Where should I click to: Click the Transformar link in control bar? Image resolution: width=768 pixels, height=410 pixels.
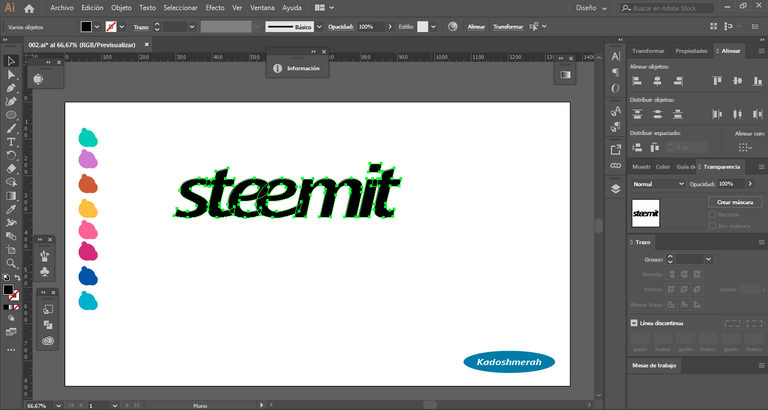pyautogui.click(x=508, y=27)
